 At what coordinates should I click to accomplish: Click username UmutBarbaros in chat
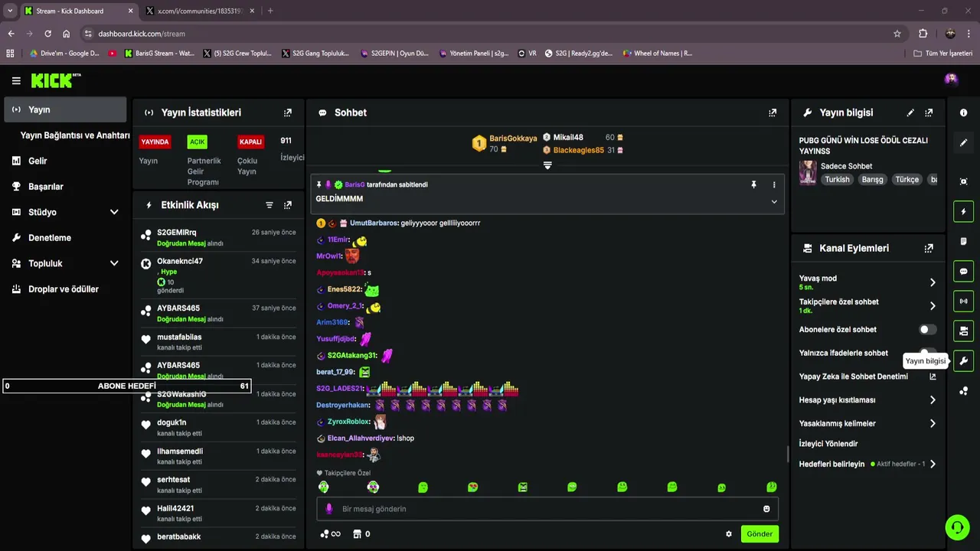point(374,223)
